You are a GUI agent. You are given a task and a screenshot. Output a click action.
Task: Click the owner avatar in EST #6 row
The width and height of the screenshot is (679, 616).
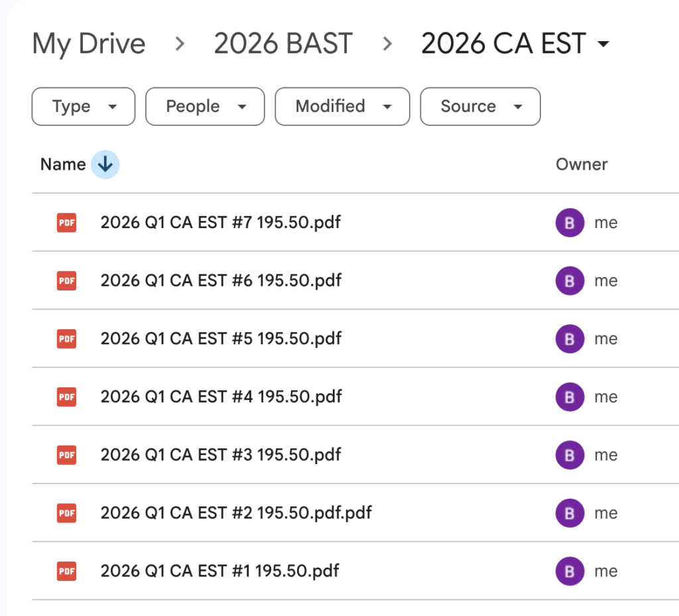(570, 280)
